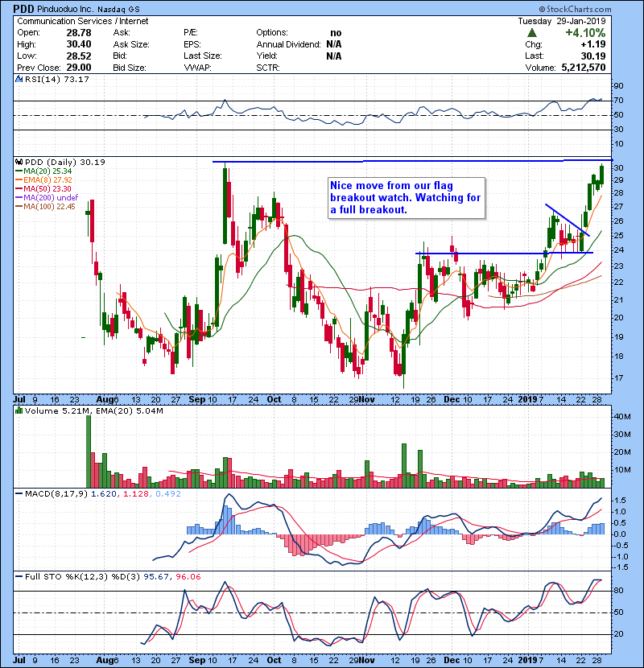Click the orange line swatch beside EMA(8)

pos(19,180)
